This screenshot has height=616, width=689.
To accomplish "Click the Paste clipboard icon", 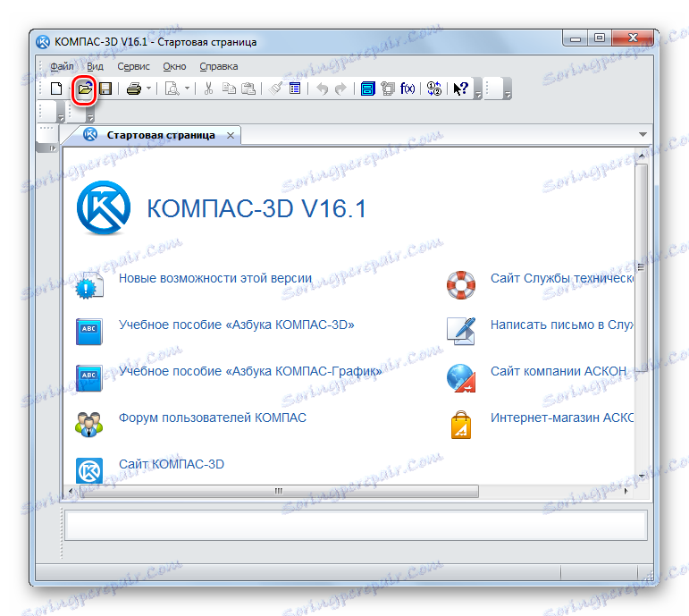I will tap(248, 89).
